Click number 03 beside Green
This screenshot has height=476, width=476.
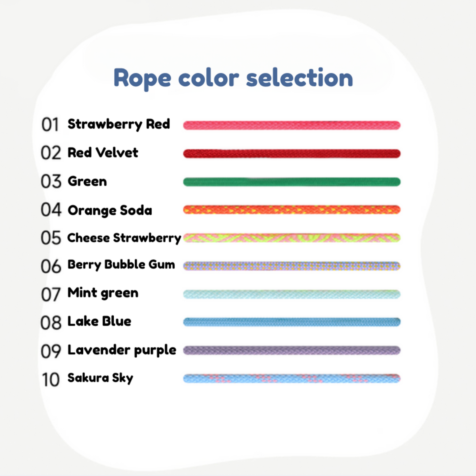click(x=51, y=182)
